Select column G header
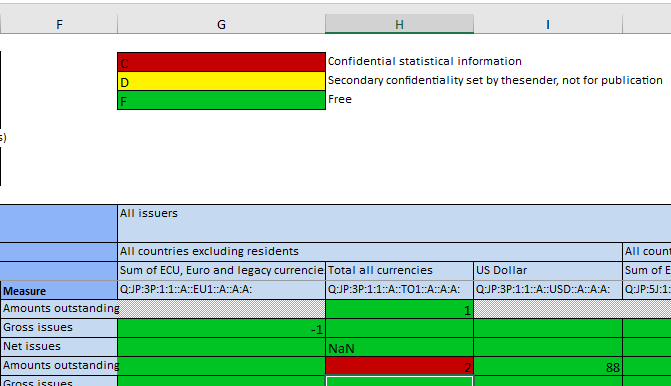 click(221, 24)
